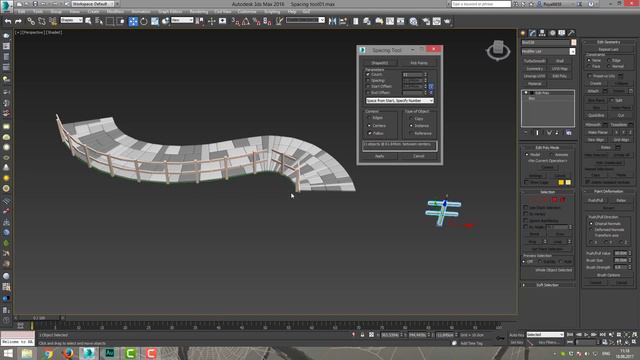Select the Reference object type radio button
The height and width of the screenshot is (360, 640).
pos(411,133)
